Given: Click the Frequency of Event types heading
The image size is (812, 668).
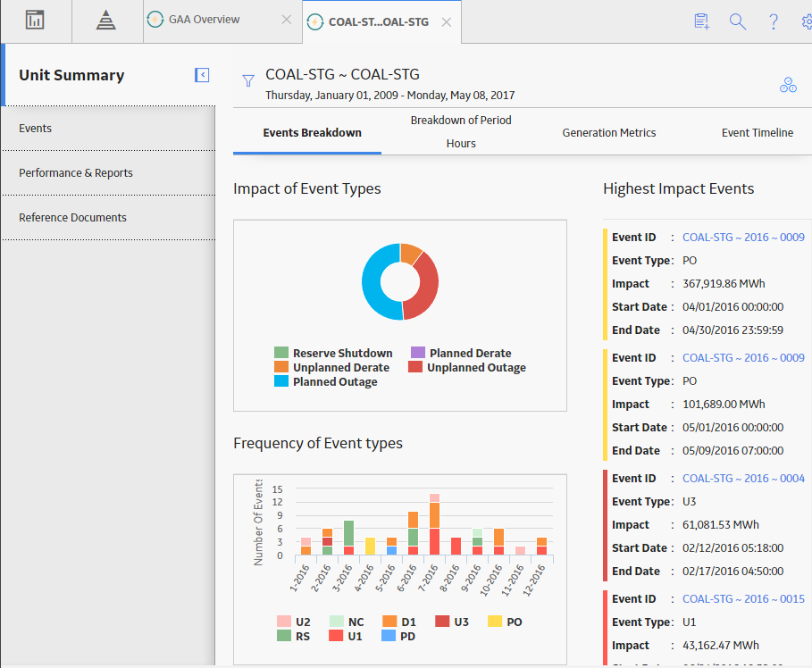Looking at the screenshot, I should (318, 444).
